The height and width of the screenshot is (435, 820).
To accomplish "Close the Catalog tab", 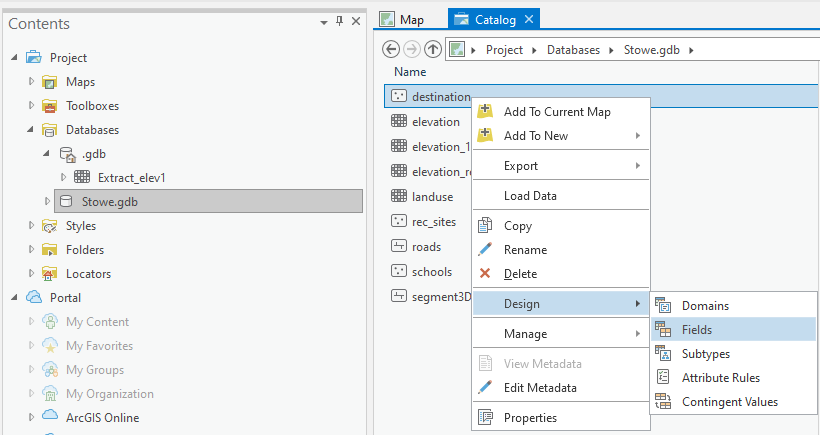I will [529, 19].
